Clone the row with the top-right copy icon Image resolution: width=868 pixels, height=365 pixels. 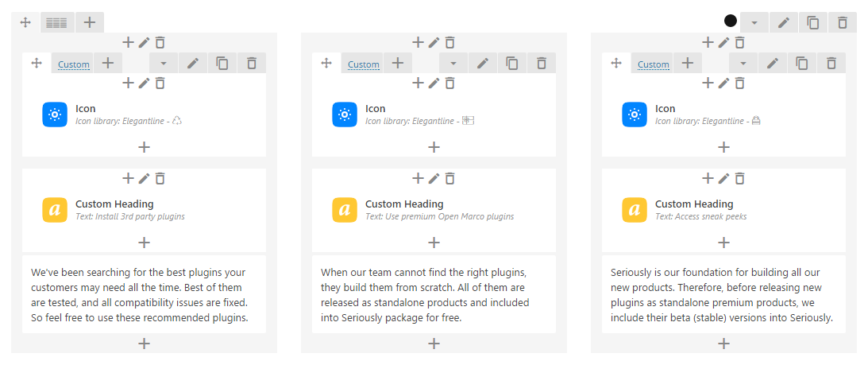[812, 23]
